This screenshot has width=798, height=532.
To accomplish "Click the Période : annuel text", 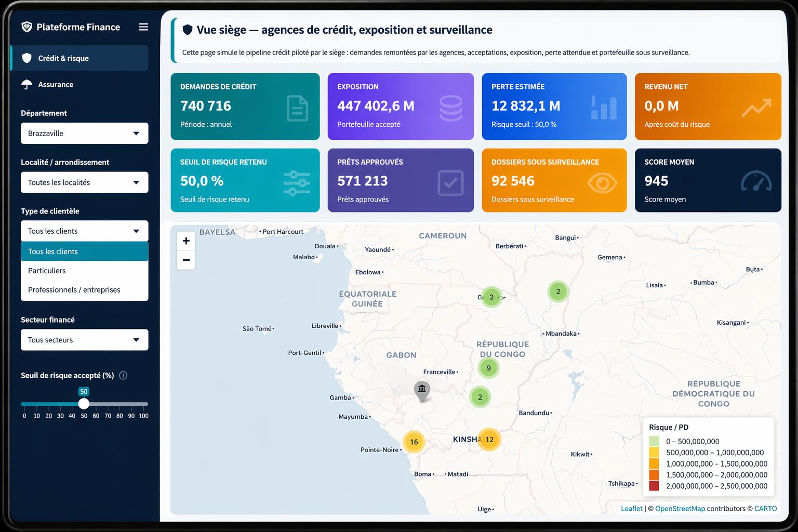I will 206,125.
